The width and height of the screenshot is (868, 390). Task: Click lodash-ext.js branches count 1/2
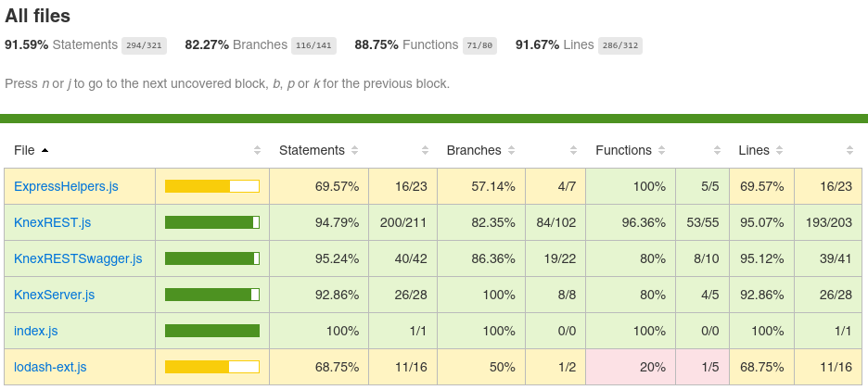coord(567,367)
